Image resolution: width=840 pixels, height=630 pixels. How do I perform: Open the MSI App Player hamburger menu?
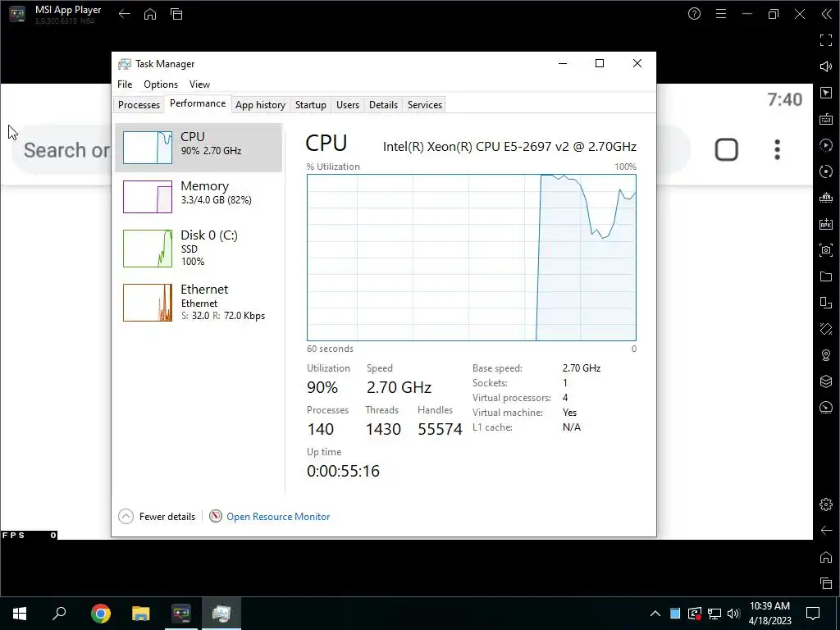tap(721, 14)
